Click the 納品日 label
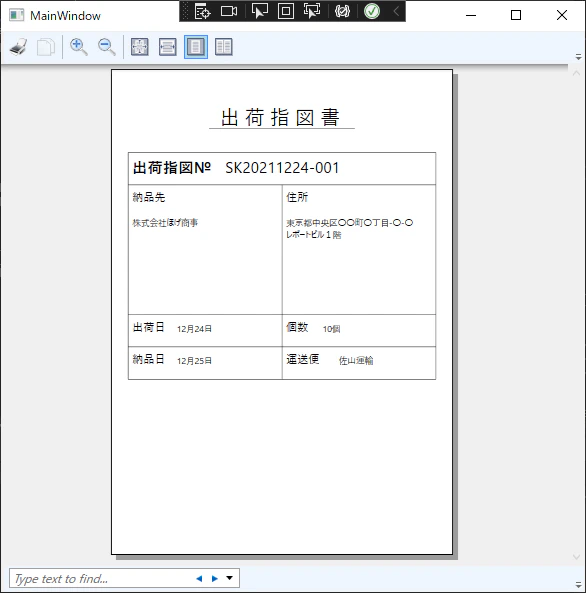The image size is (586, 593). coord(149,359)
